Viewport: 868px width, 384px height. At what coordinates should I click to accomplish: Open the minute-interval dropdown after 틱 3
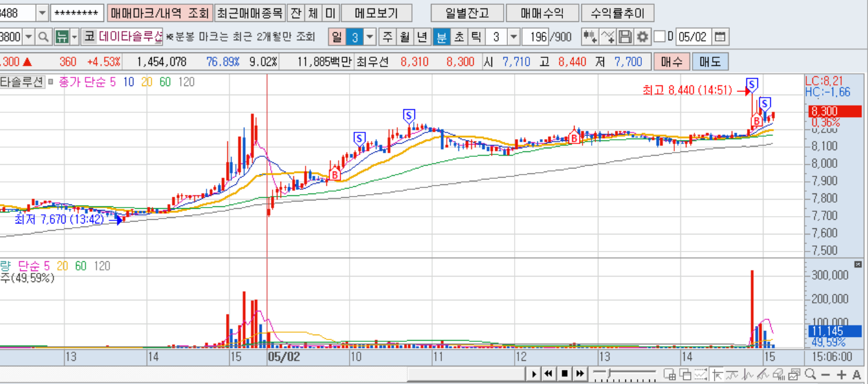tap(513, 37)
